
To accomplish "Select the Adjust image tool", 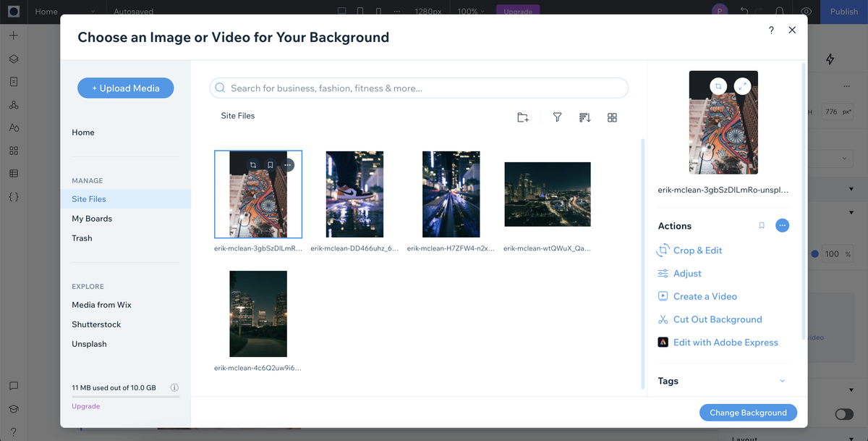I will coord(686,273).
